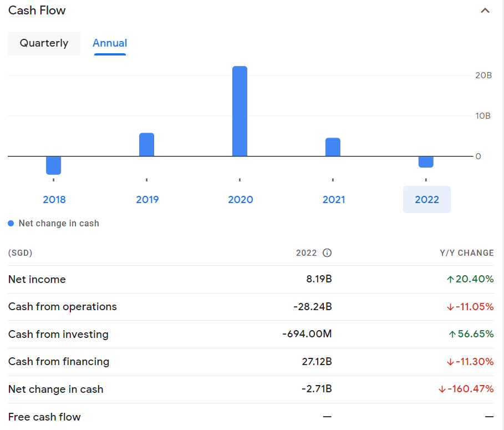504x430 pixels.
Task: Click the -28.24B operations value
Action: coord(312,306)
